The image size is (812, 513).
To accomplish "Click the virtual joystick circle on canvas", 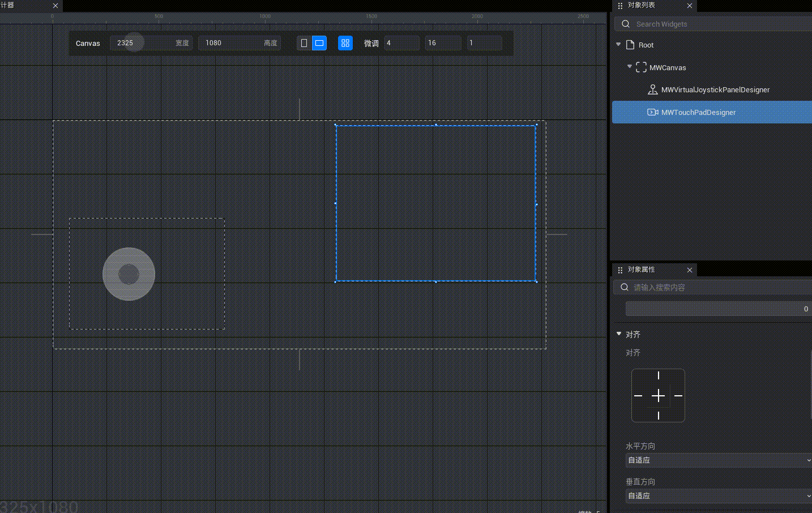I will [x=129, y=274].
